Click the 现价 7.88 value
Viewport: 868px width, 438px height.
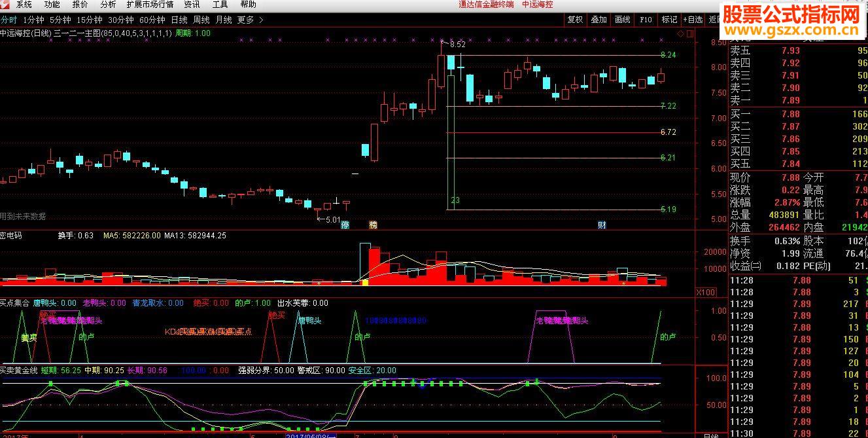tap(791, 177)
